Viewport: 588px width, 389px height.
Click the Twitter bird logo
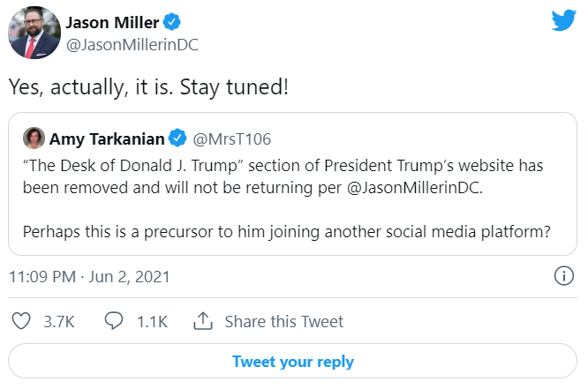(564, 21)
